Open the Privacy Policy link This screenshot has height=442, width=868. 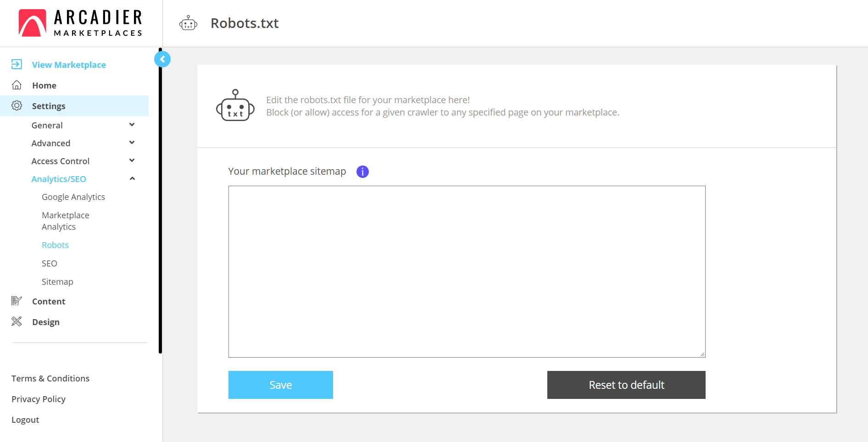coord(39,399)
